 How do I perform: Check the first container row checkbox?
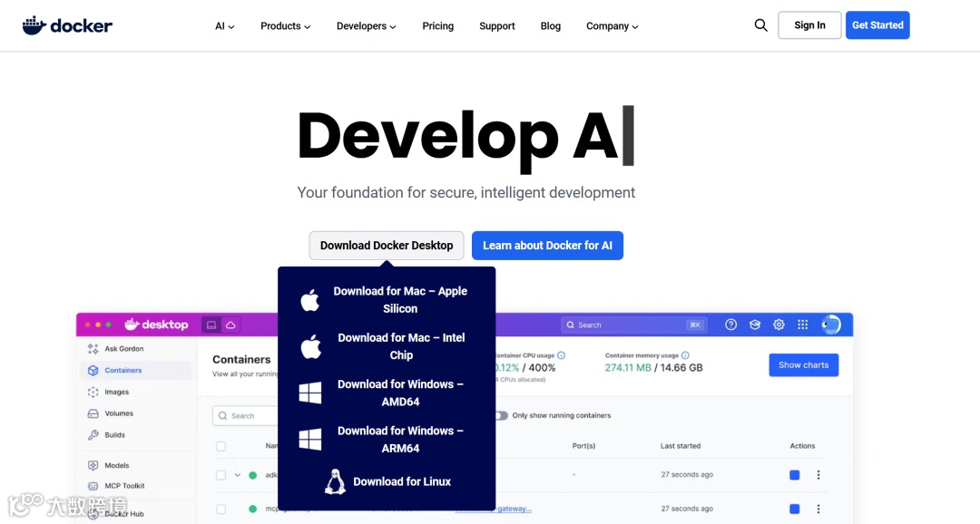pyautogui.click(x=220, y=475)
